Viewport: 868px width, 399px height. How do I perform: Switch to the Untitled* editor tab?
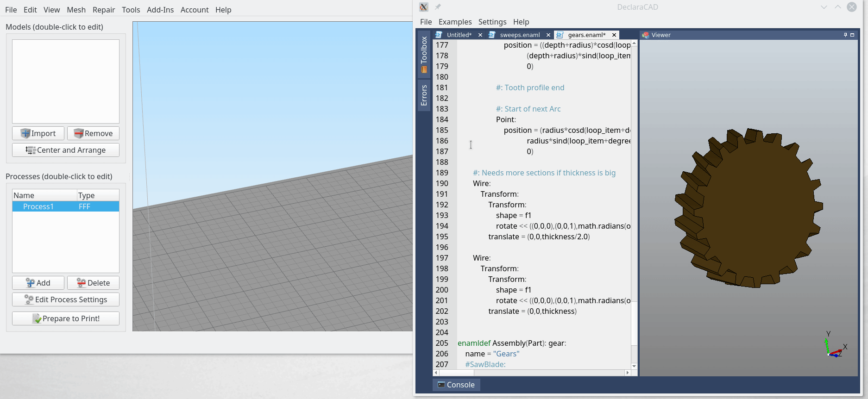pos(459,35)
